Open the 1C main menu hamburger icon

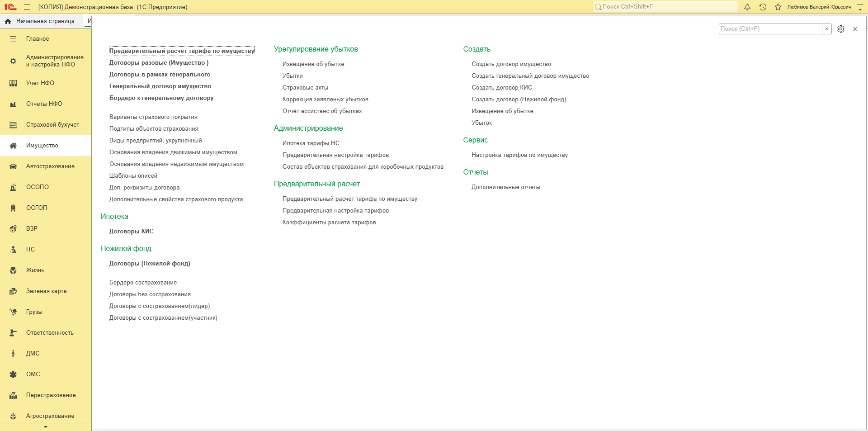click(x=27, y=7)
